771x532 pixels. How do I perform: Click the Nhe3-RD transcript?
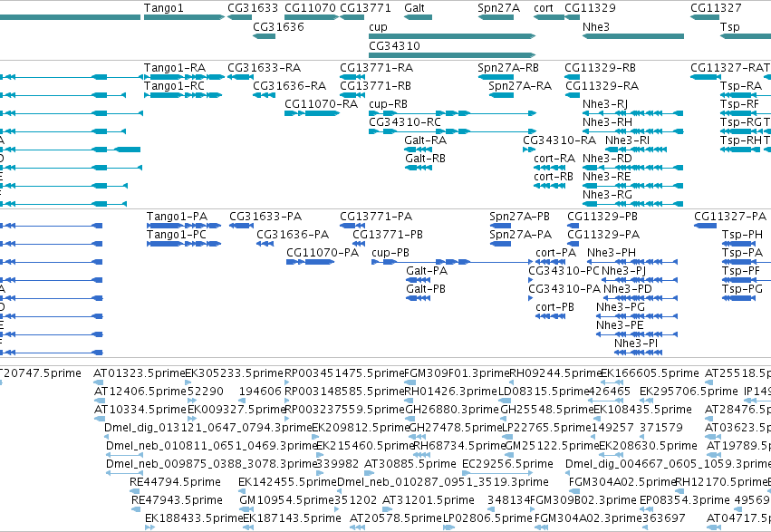632,168
